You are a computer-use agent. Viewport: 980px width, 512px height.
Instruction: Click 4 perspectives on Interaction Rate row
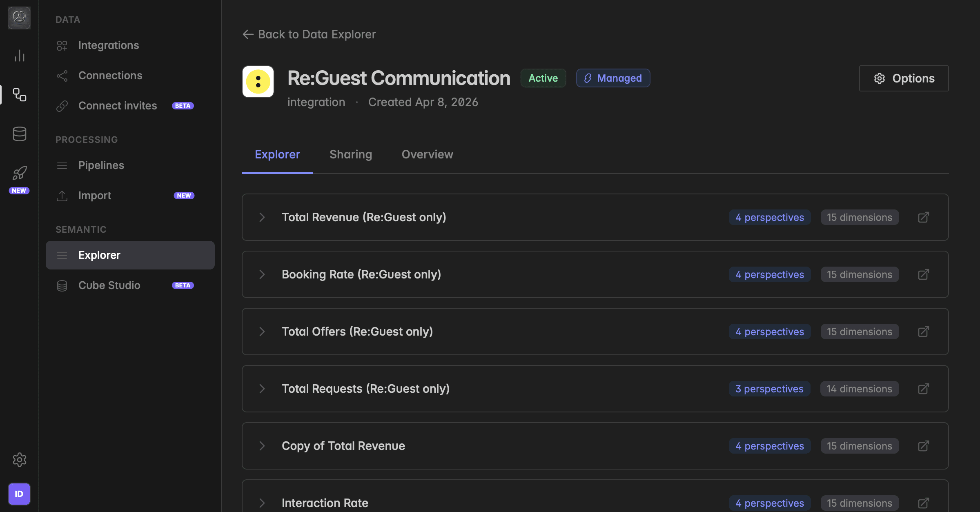click(770, 503)
